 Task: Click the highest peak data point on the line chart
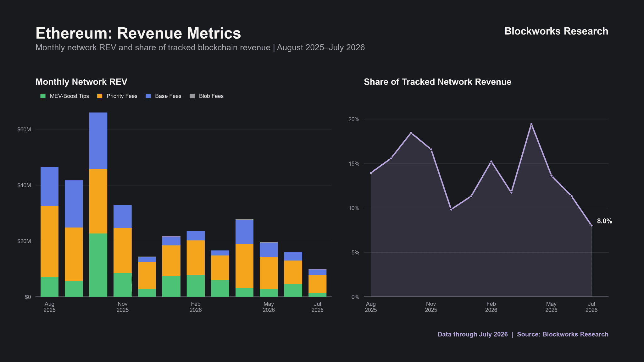click(531, 124)
